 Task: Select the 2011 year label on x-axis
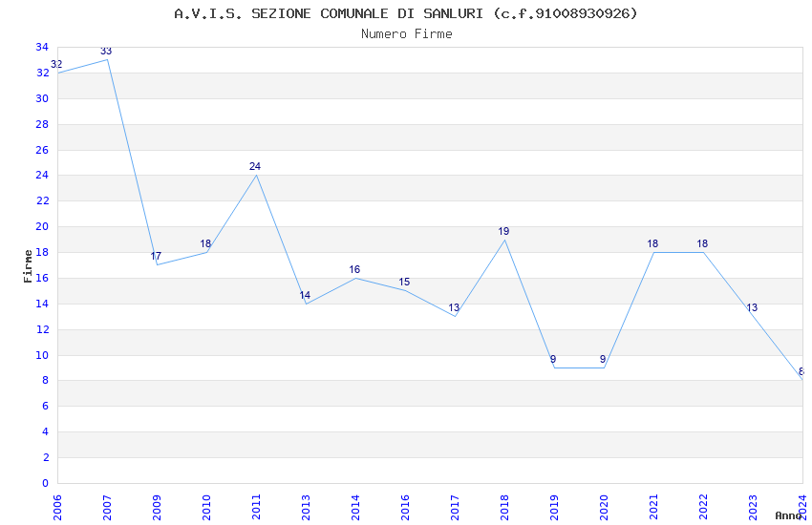click(256, 508)
